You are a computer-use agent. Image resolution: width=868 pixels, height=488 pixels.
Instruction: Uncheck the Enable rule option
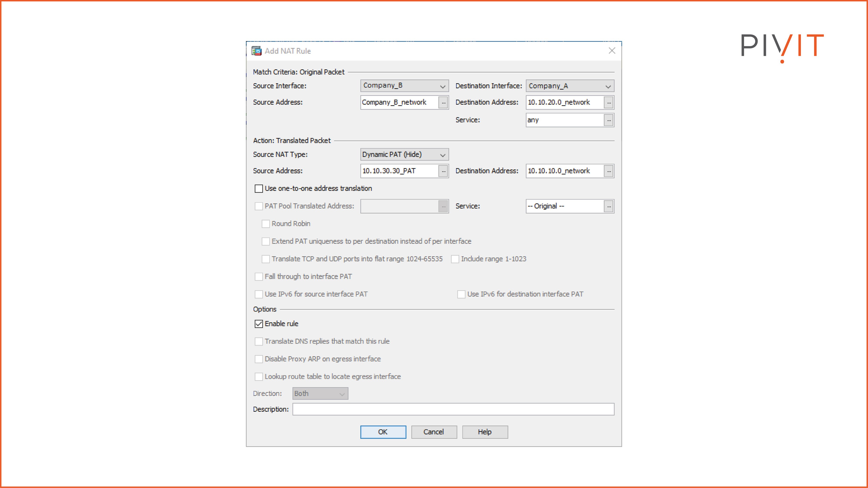pos(258,324)
